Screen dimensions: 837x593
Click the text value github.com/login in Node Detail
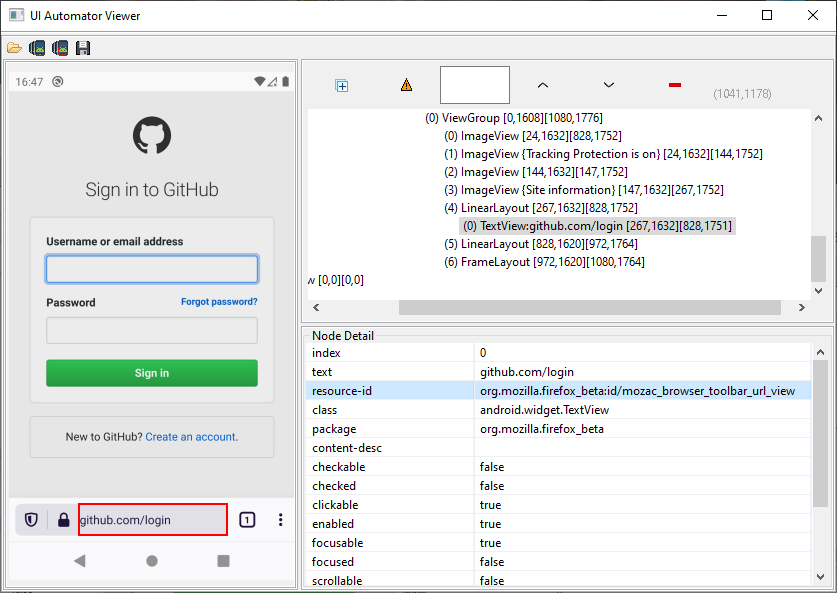click(527, 372)
